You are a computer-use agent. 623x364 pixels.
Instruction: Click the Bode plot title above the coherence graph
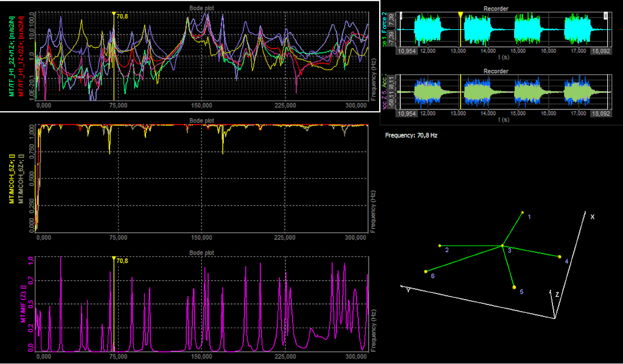click(201, 120)
